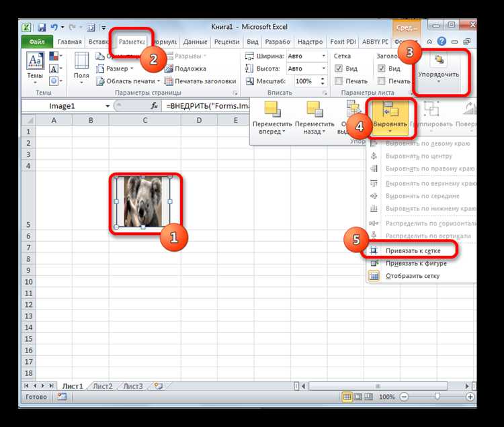Click the Save icon in quick access toolbar
This screenshot has height=427, width=504.
point(42,28)
